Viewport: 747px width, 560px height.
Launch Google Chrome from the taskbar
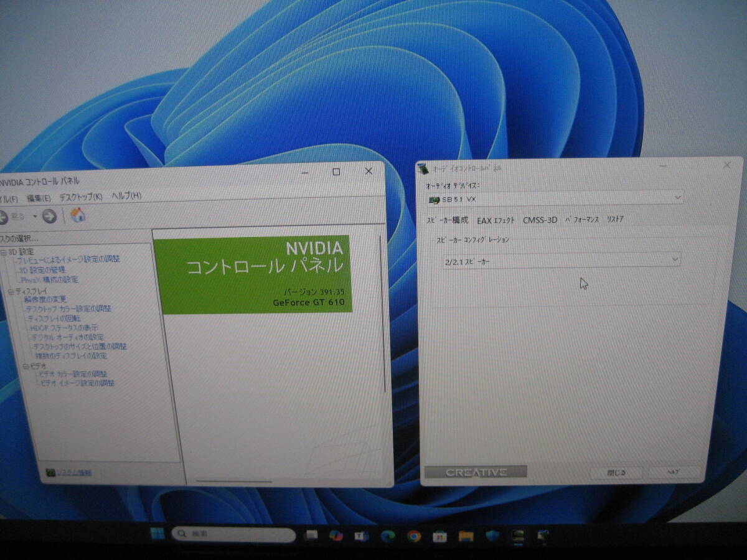pos(413,536)
